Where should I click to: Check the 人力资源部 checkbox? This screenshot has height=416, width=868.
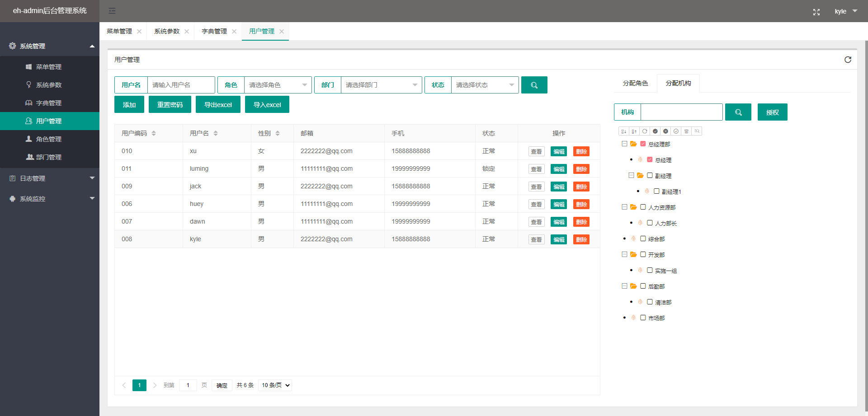[643, 207]
